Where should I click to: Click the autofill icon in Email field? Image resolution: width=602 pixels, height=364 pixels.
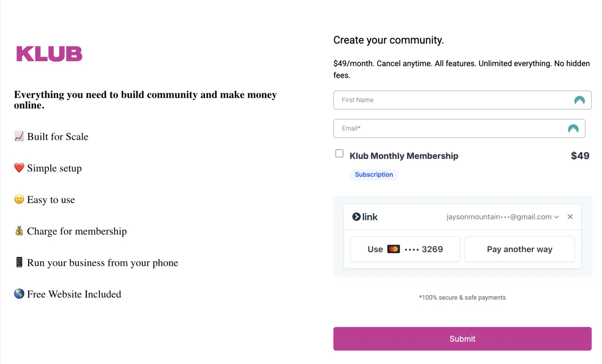pyautogui.click(x=573, y=128)
